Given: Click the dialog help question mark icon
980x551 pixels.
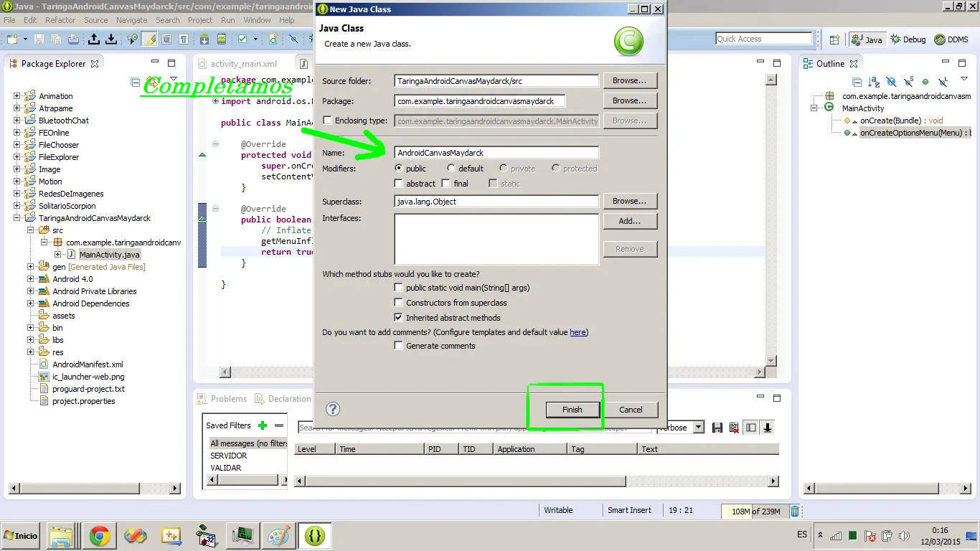Looking at the screenshot, I should click(333, 409).
